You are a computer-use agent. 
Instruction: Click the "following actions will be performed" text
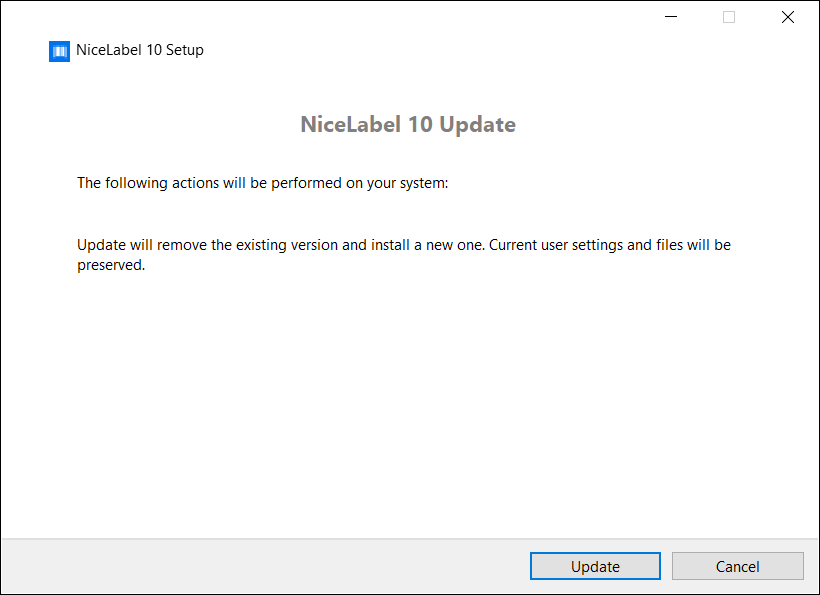point(264,183)
